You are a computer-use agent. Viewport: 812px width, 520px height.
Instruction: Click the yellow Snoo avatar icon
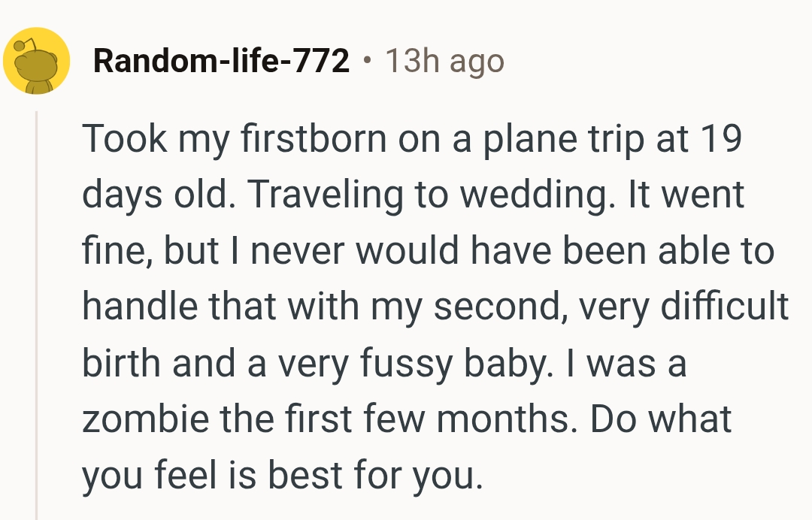coord(36,61)
